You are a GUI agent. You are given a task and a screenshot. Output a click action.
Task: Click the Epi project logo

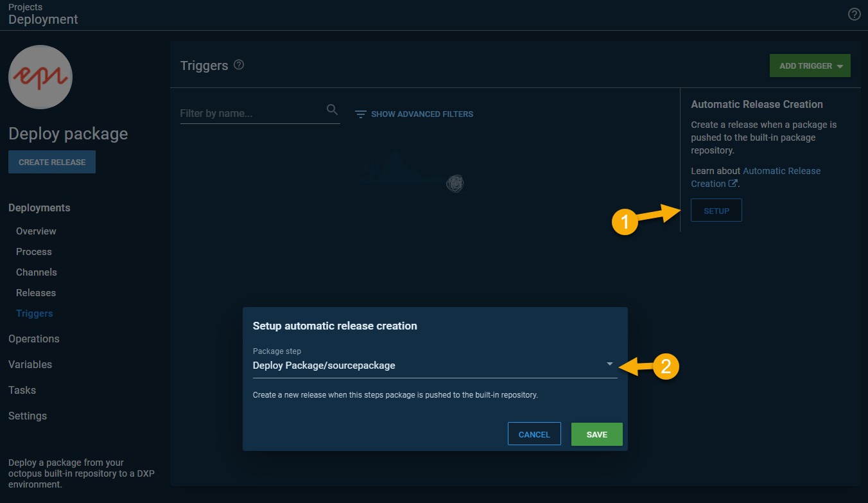(x=40, y=77)
